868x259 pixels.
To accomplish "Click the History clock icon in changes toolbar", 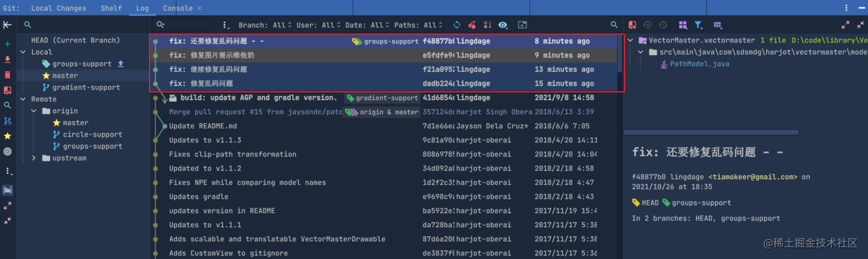I will click(x=662, y=25).
